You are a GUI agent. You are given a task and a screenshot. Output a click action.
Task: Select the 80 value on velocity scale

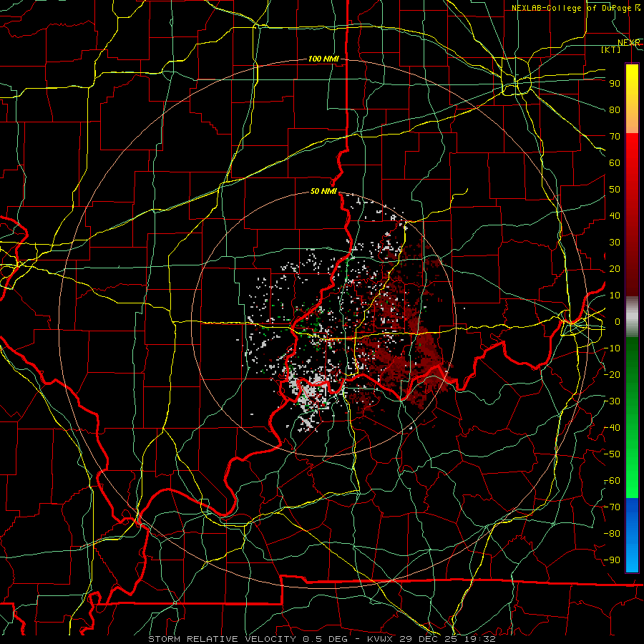point(615,109)
